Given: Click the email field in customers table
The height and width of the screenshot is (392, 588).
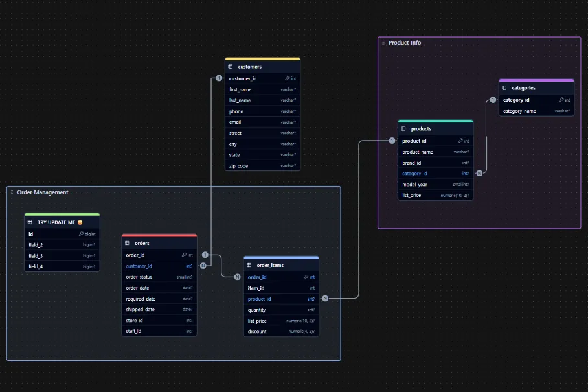Looking at the screenshot, I should (235, 122).
